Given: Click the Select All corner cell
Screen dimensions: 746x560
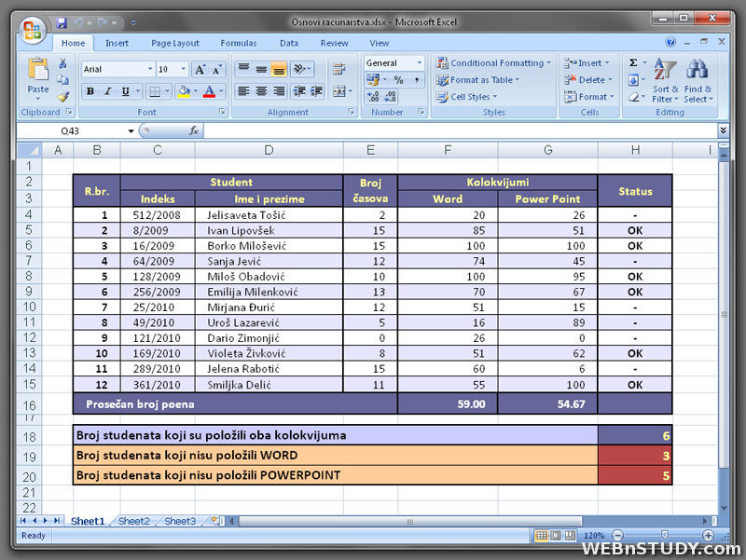Looking at the screenshot, I should tap(30, 151).
